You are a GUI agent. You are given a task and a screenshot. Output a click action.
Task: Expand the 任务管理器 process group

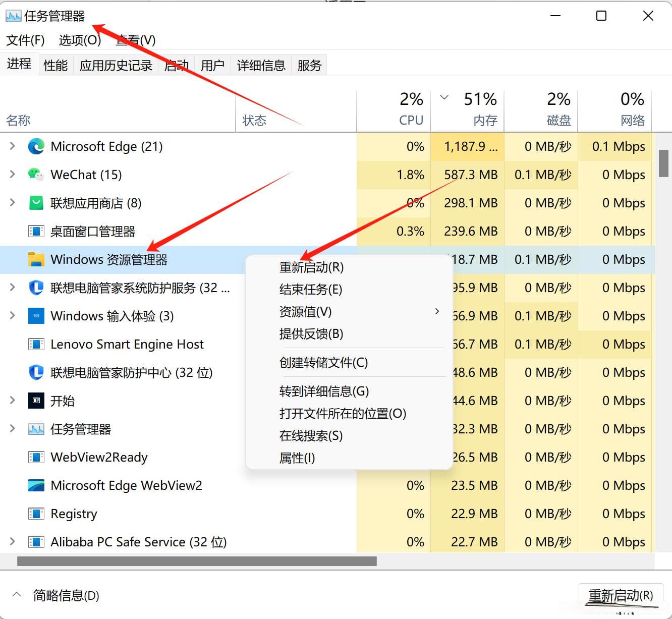(13, 429)
